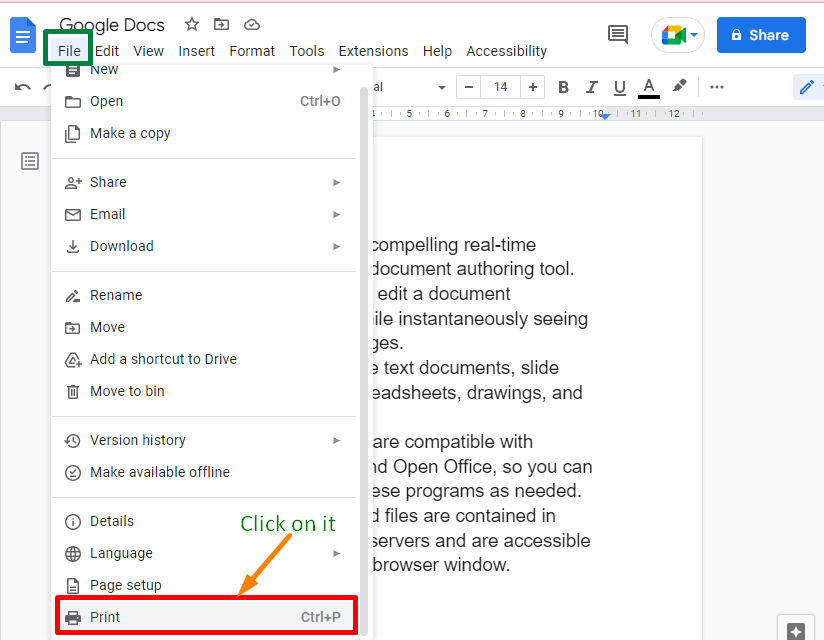
Task: Decrease the font size
Action: 469,87
